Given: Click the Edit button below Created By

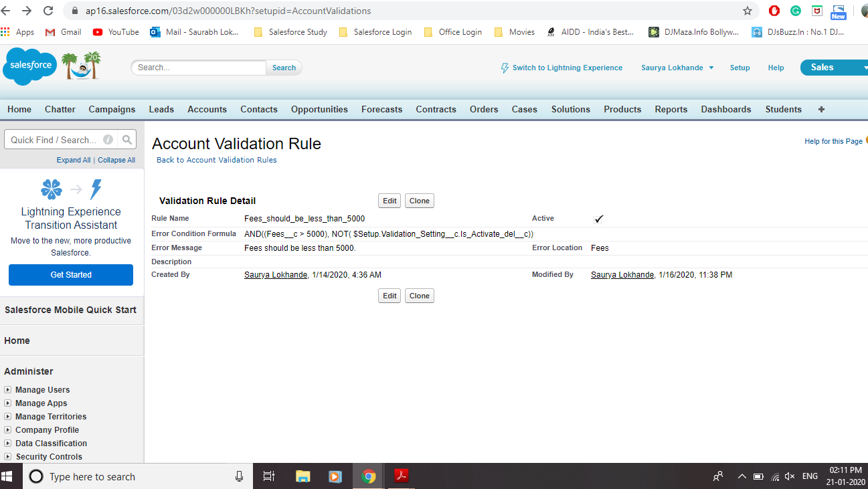Looking at the screenshot, I should click(389, 296).
